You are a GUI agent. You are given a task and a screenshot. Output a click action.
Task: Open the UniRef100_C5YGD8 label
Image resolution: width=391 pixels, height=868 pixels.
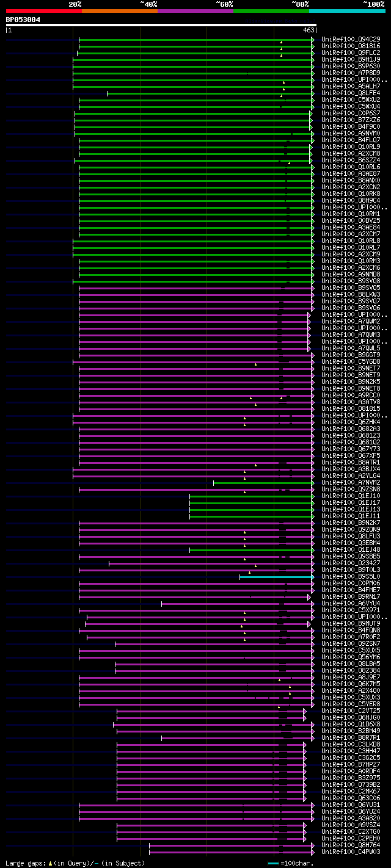351,362
